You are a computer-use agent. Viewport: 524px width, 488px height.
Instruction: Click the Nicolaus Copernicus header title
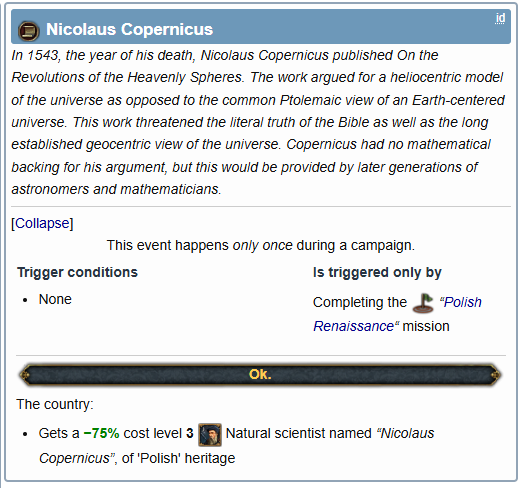pyautogui.click(x=129, y=29)
